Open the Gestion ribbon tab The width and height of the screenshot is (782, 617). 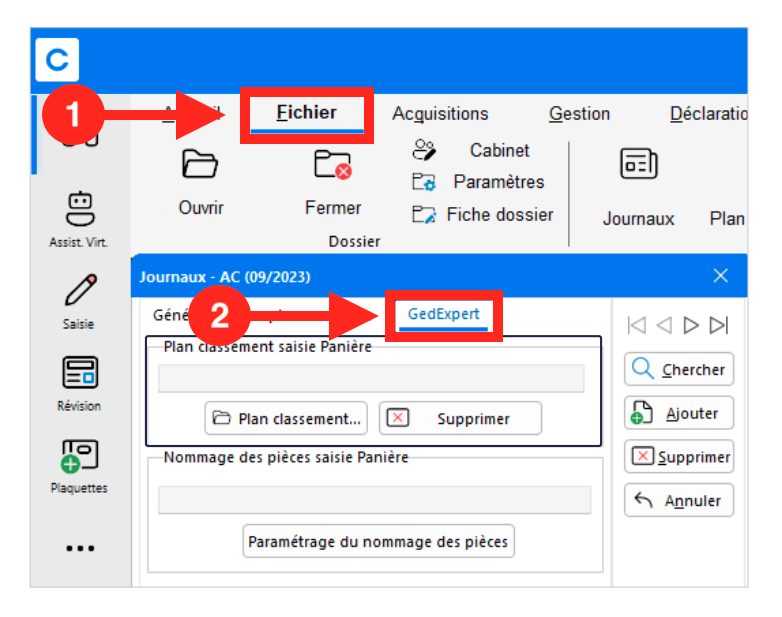(579, 114)
